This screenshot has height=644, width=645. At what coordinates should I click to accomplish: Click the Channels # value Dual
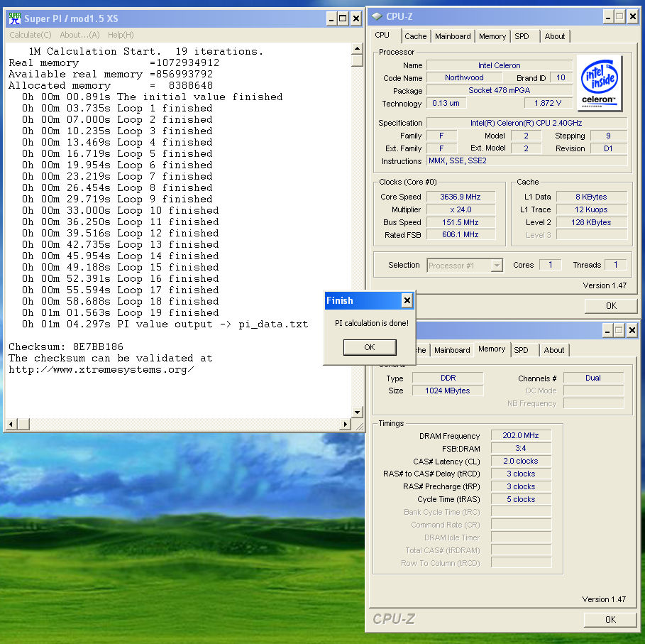point(593,378)
